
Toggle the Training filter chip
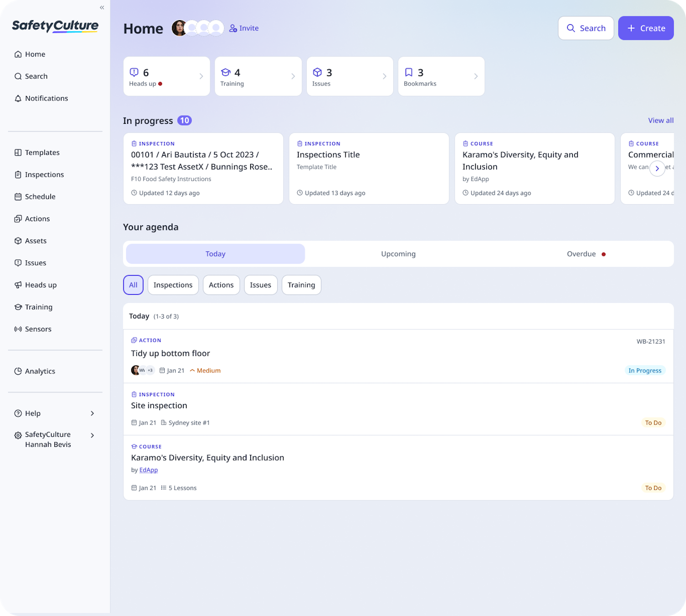[301, 285]
